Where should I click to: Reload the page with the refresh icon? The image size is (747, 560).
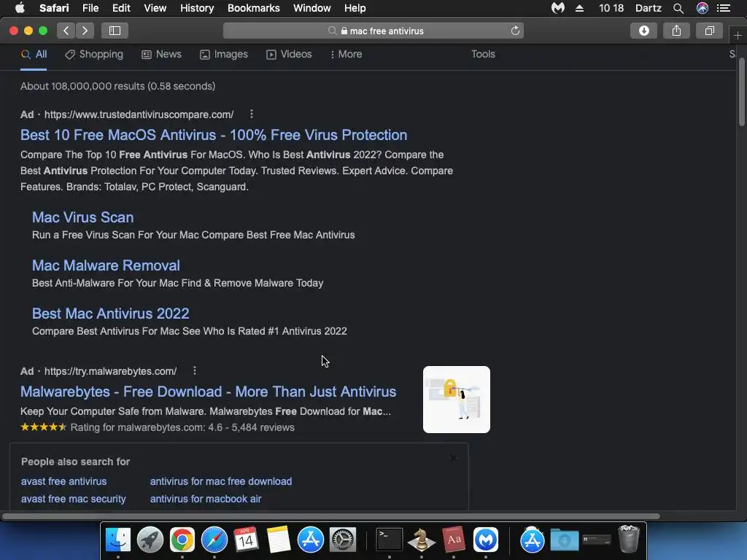(x=515, y=31)
